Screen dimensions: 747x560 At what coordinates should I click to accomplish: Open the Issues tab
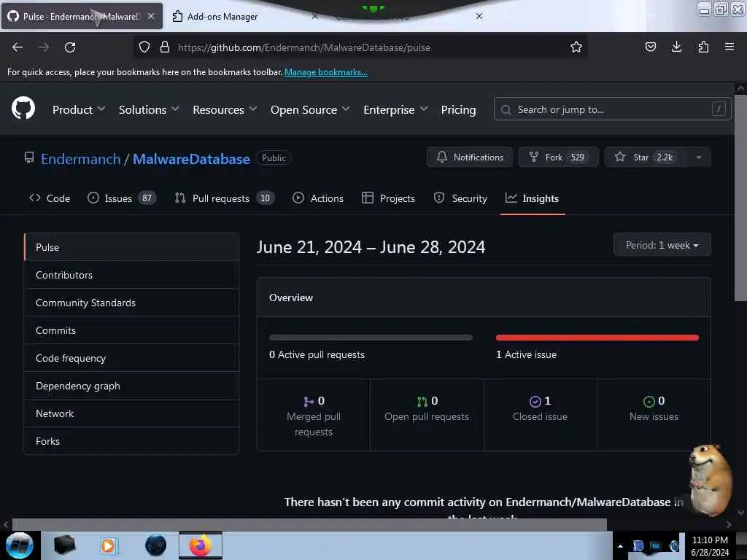(122, 198)
